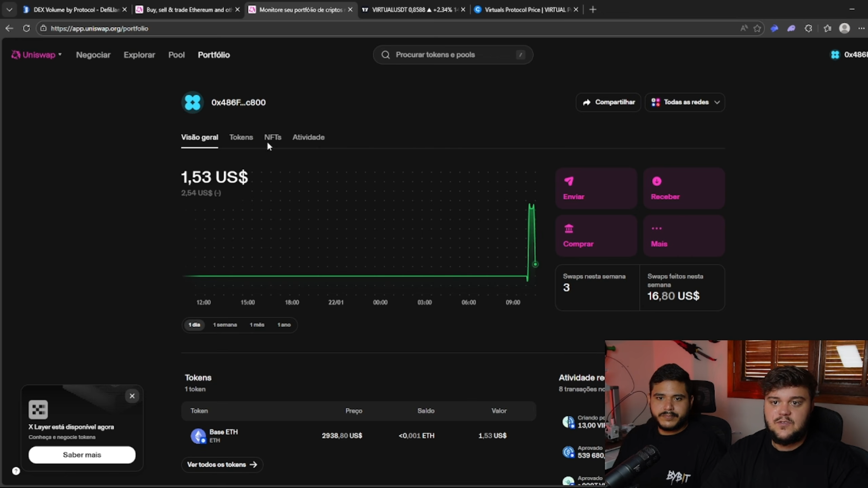
Task: Open the Mais options card
Action: point(684,236)
